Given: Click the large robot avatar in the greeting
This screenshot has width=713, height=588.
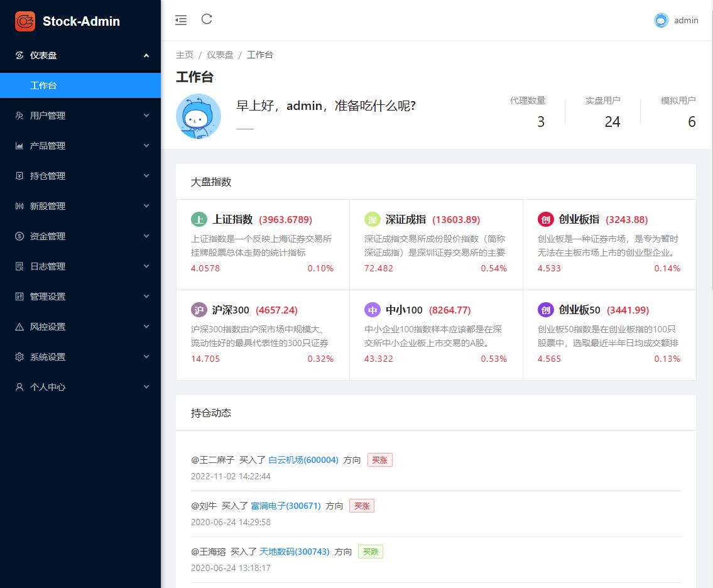Looking at the screenshot, I should 199,116.
